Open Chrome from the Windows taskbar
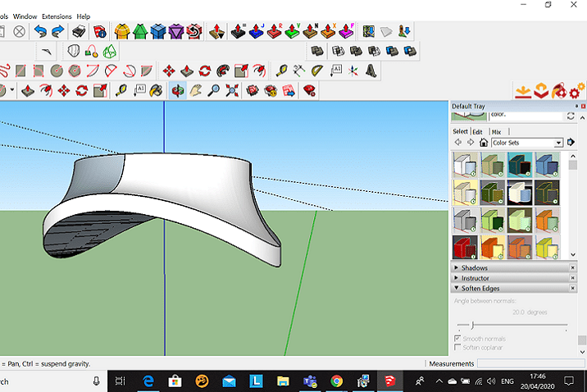587x392 pixels. click(x=336, y=381)
